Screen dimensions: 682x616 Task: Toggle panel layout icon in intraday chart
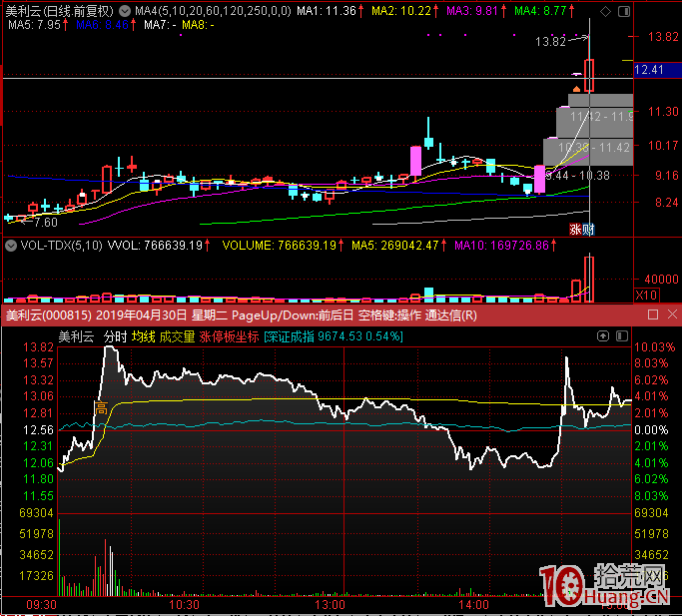(622, 335)
